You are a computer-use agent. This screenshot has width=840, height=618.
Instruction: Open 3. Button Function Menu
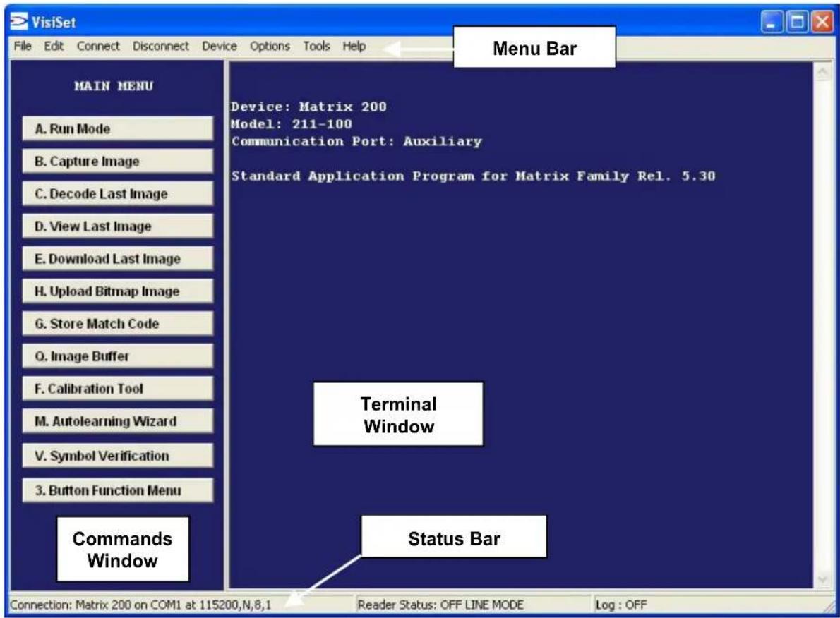pyautogui.click(x=117, y=490)
